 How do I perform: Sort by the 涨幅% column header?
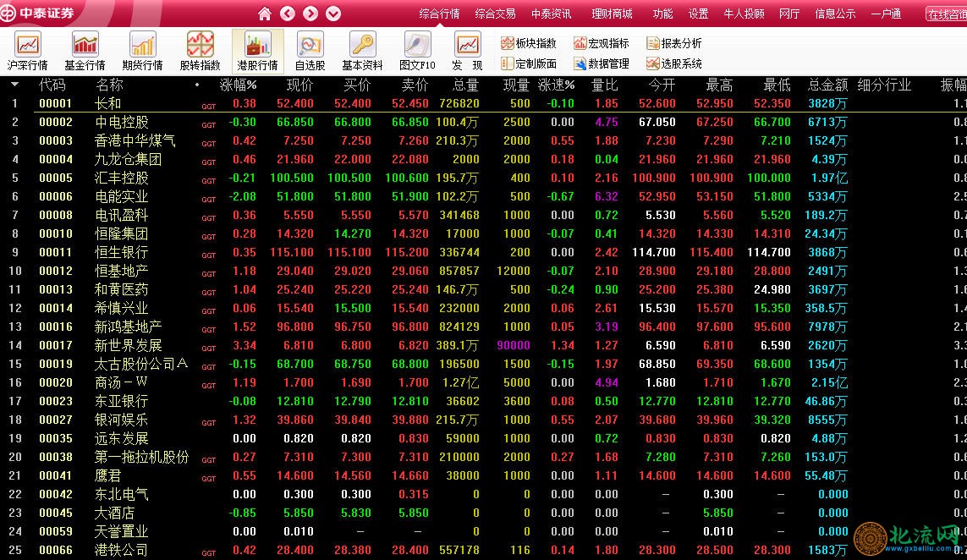[x=238, y=85]
